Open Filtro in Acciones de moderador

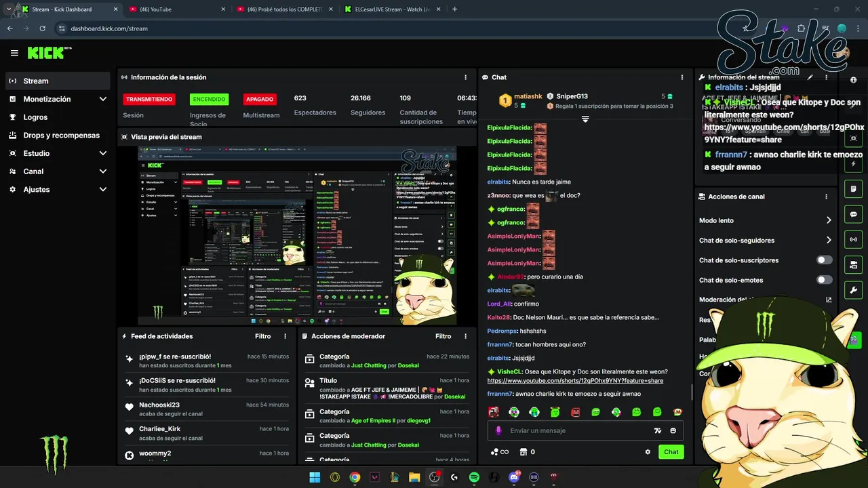(443, 336)
